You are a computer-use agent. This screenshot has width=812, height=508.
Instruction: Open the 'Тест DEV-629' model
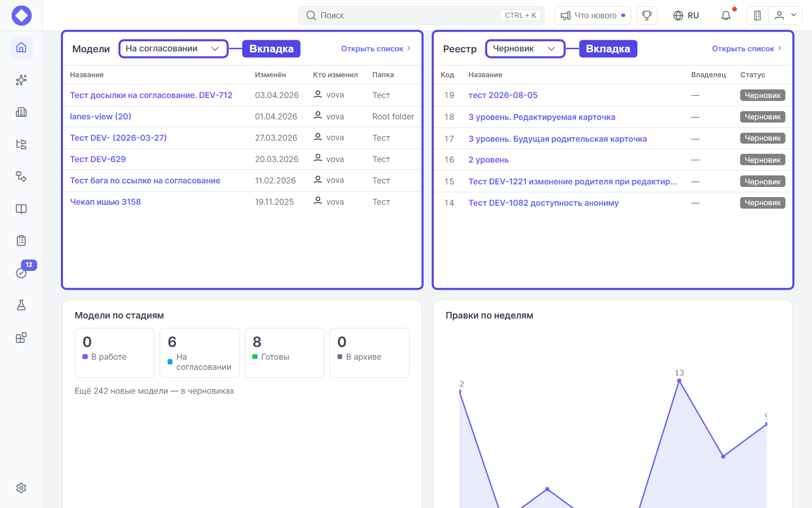[x=98, y=159]
